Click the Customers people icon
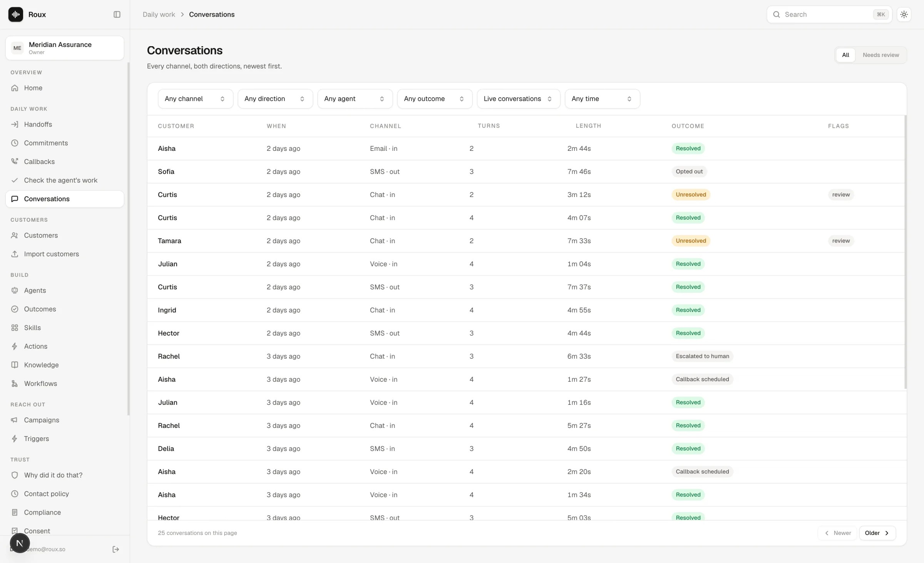 [15, 235]
